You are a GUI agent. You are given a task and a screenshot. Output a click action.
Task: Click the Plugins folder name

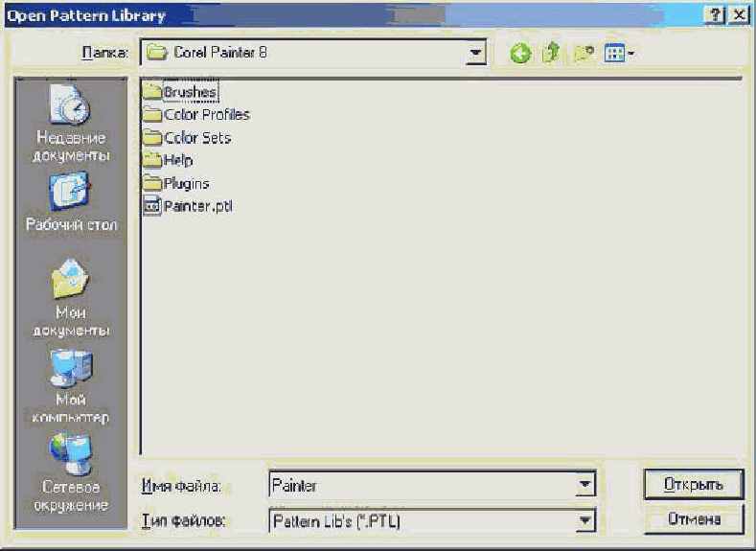[x=187, y=183]
